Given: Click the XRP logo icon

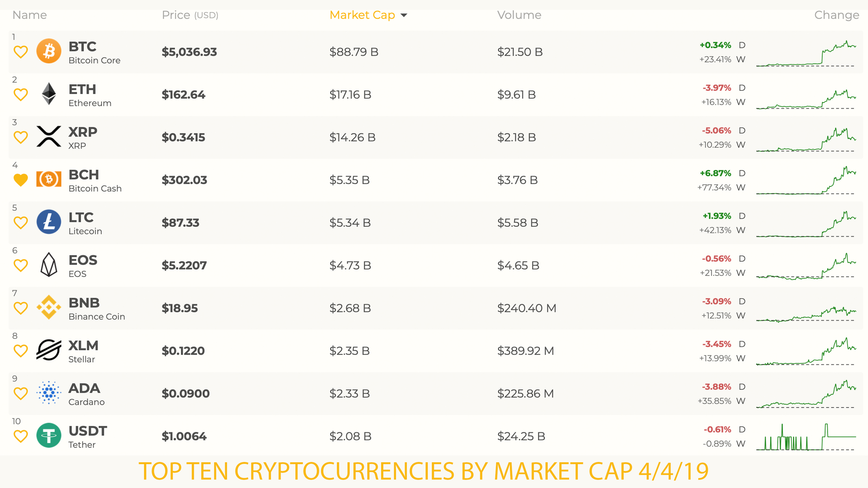Looking at the screenshot, I should (x=49, y=137).
